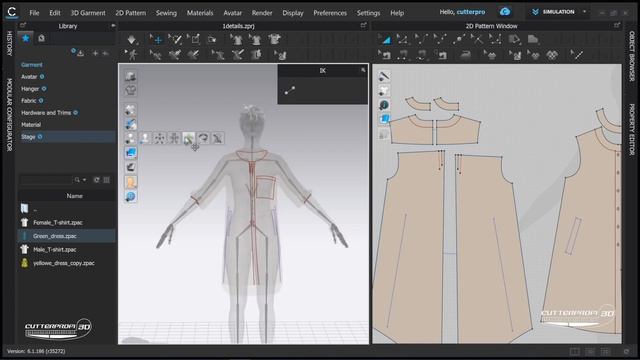
Task: Undock the 2D Pattern Window via header icon
Action: [x=617, y=26]
